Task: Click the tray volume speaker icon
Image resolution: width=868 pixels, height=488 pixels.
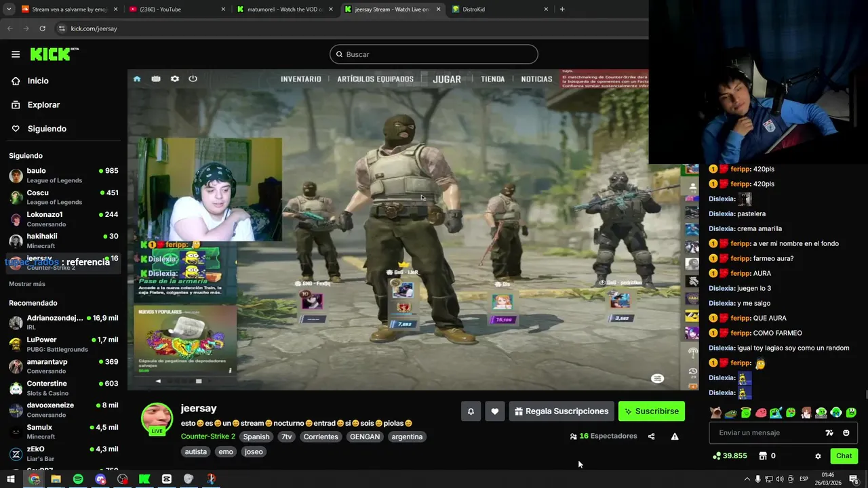Action: (779, 479)
